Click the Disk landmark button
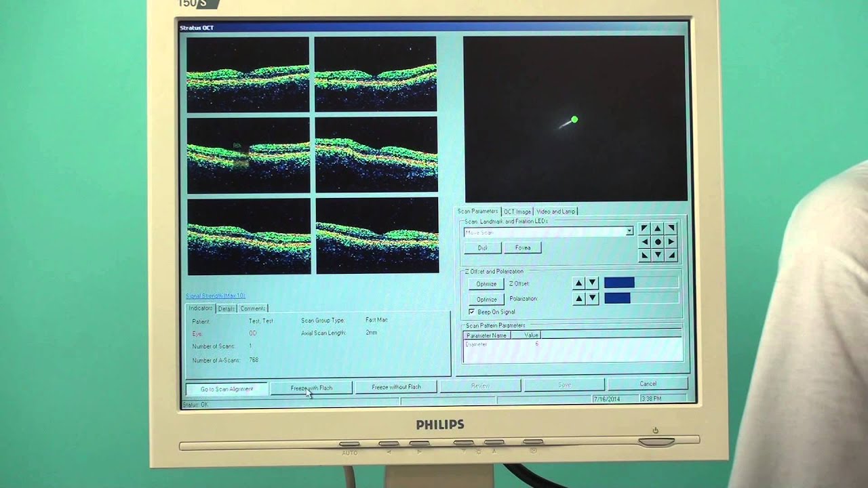 point(482,248)
